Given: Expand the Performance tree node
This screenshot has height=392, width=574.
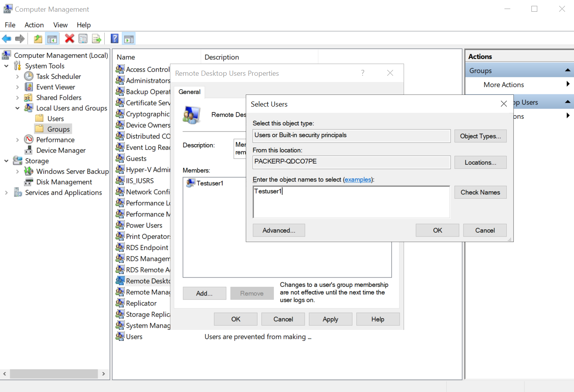Looking at the screenshot, I should [x=17, y=140].
